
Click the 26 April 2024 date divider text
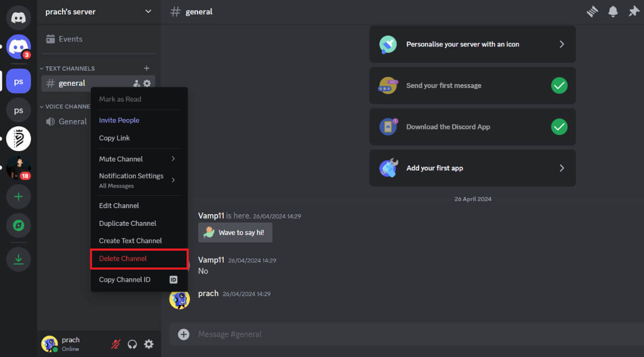pos(473,199)
